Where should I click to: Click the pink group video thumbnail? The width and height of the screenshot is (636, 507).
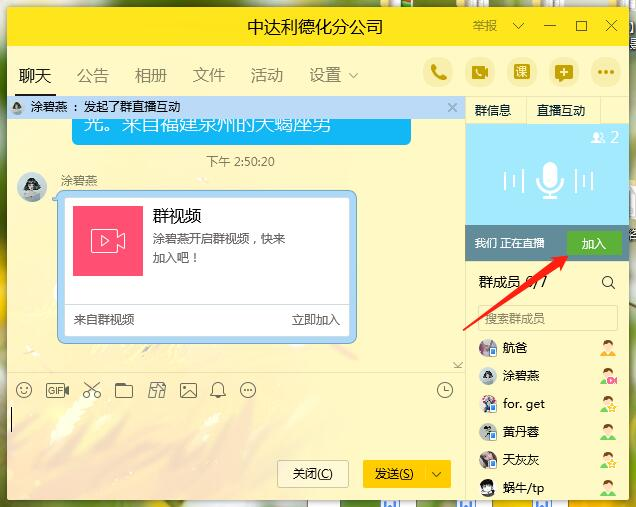108,241
